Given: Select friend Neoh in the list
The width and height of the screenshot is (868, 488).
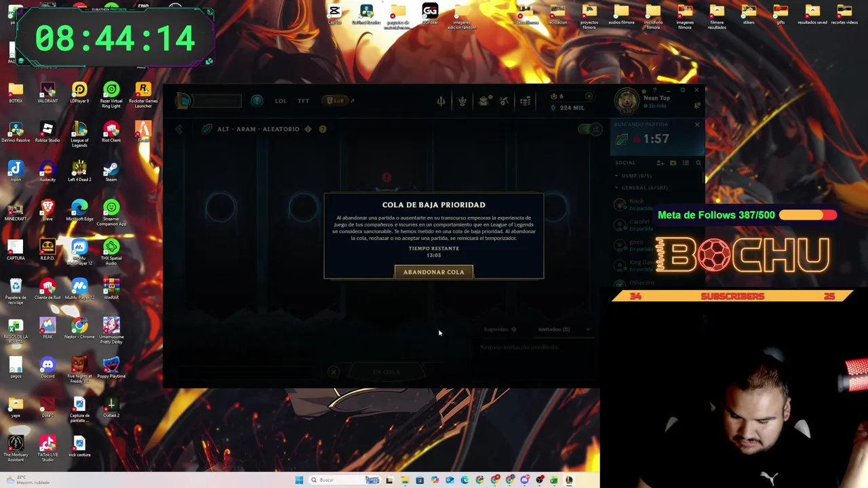Looking at the screenshot, I should (x=656, y=205).
